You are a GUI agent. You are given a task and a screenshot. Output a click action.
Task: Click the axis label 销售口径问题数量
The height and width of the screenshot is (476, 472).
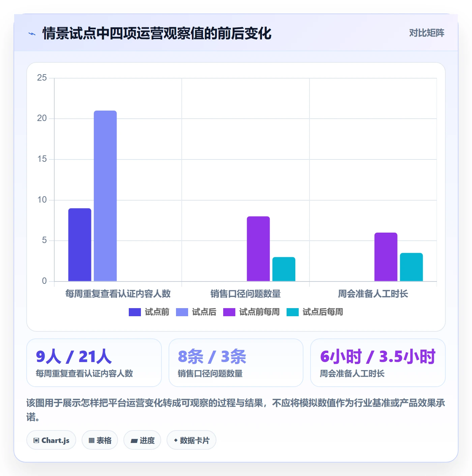245,294
